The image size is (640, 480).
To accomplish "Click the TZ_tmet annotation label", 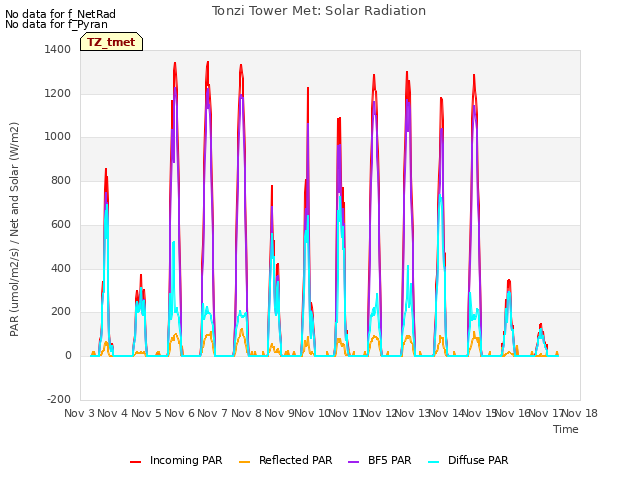I will point(111,42).
